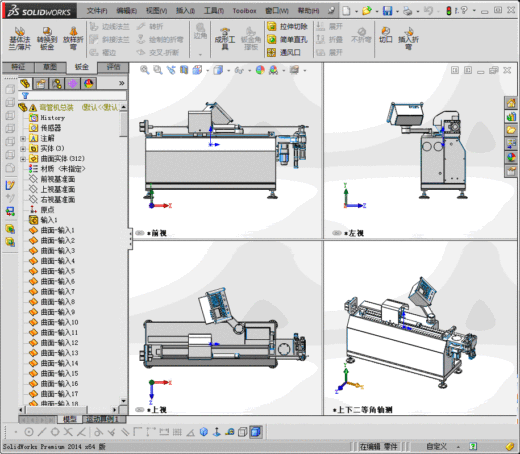
Task: Switch to the 评估 tab
Action: [113, 67]
